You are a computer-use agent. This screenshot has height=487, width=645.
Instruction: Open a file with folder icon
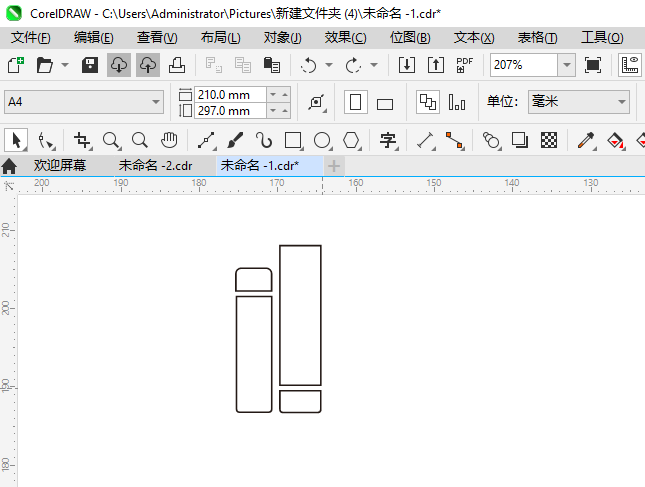(44, 65)
